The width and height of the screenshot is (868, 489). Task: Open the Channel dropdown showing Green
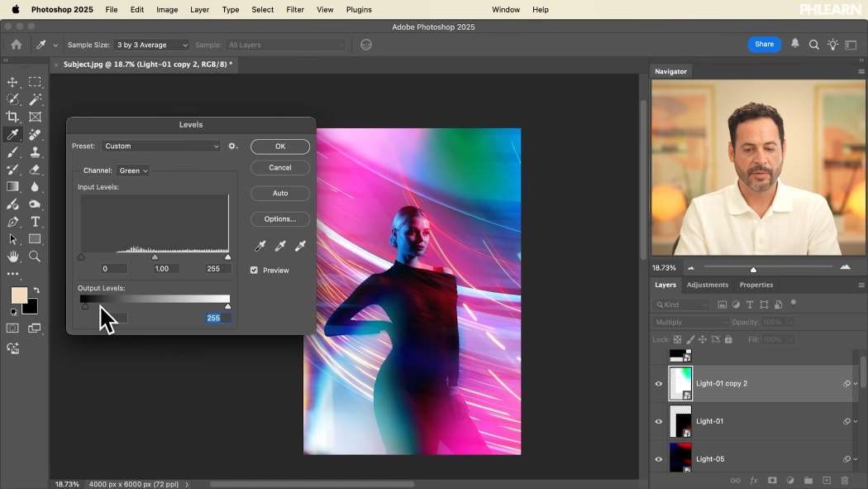pyautogui.click(x=133, y=170)
